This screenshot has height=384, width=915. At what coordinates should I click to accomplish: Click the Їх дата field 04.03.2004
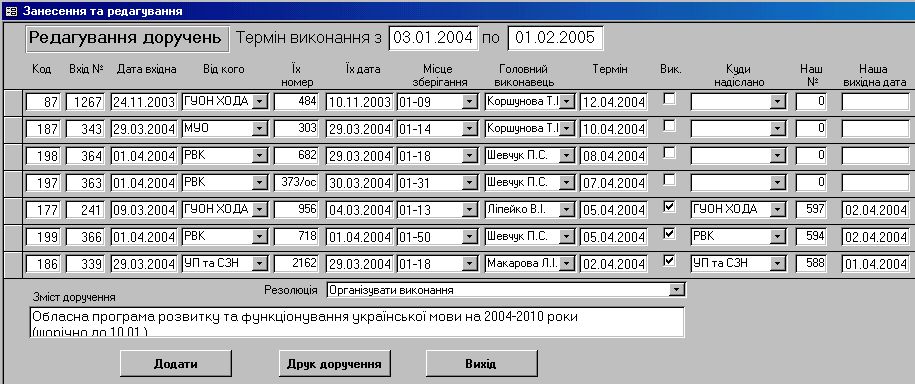[x=359, y=209]
